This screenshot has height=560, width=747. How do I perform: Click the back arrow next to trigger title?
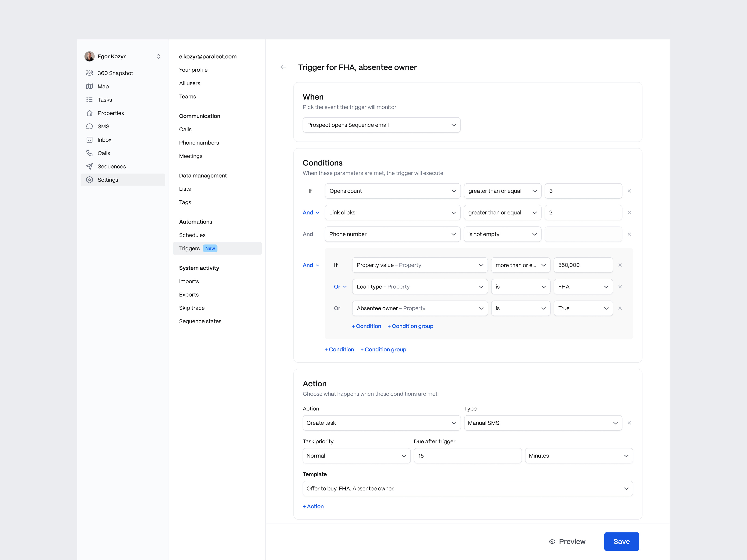(x=283, y=67)
